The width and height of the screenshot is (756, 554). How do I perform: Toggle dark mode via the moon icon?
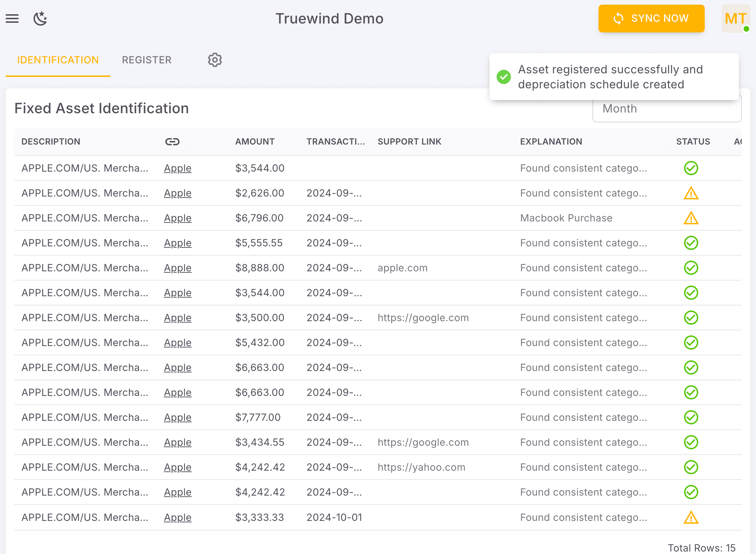(40, 19)
